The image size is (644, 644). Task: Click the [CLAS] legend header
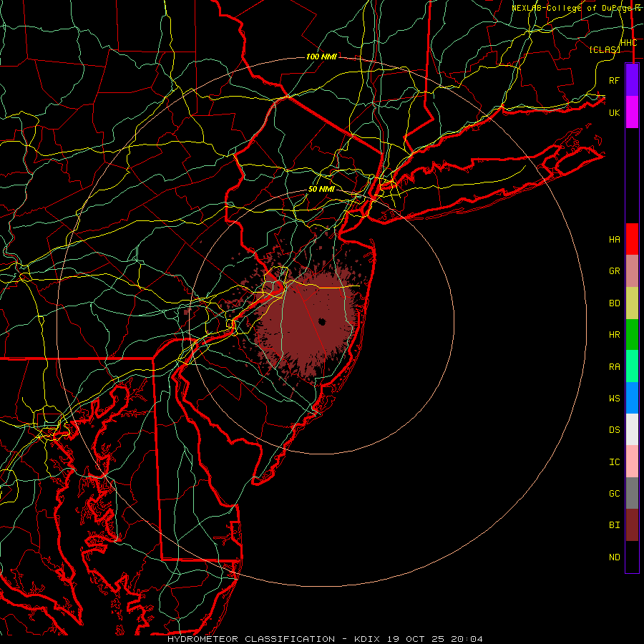[605, 49]
